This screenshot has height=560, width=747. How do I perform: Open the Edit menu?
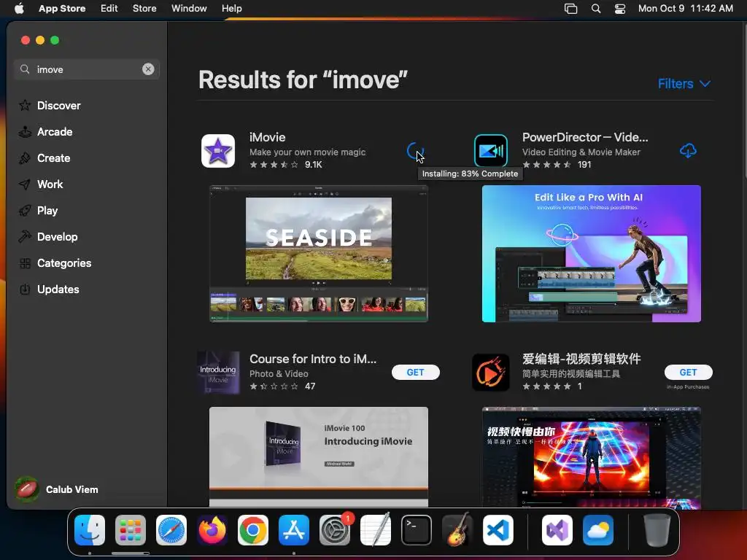(109, 8)
